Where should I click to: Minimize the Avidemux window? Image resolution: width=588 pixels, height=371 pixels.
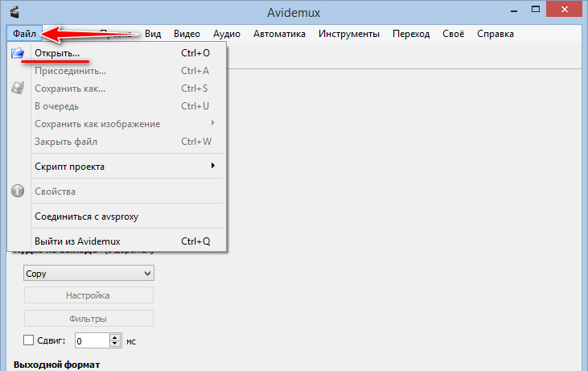[514, 10]
